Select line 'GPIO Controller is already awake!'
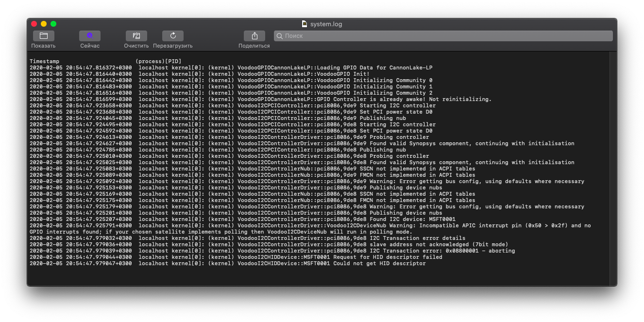This screenshot has width=644, height=322. (260, 99)
